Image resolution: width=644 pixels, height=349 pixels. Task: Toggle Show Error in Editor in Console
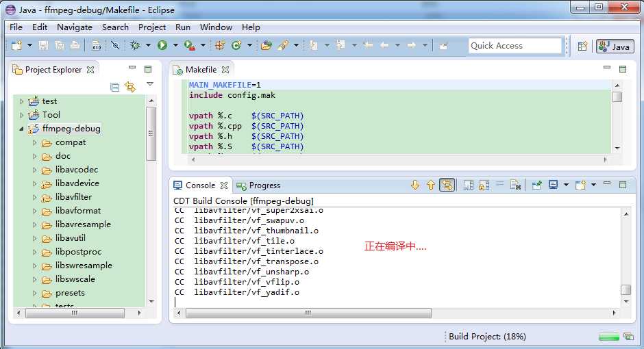[x=447, y=185]
